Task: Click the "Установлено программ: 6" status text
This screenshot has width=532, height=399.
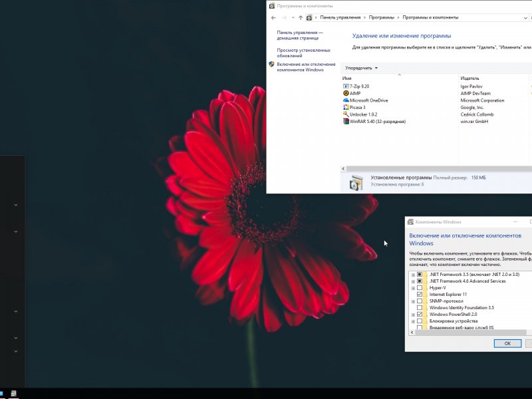Action: tap(397, 184)
